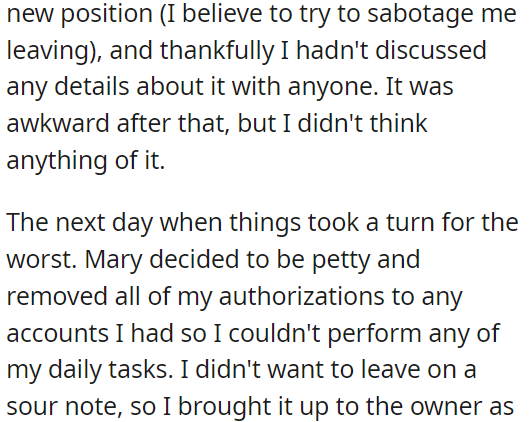
Task: Click the word "anyone" before "It was"
Action: 329,89
